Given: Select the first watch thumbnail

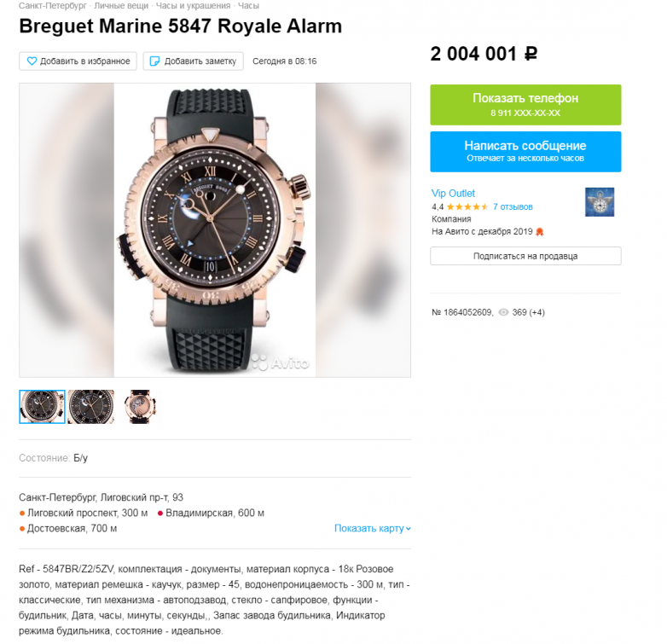Looking at the screenshot, I should pos(42,407).
